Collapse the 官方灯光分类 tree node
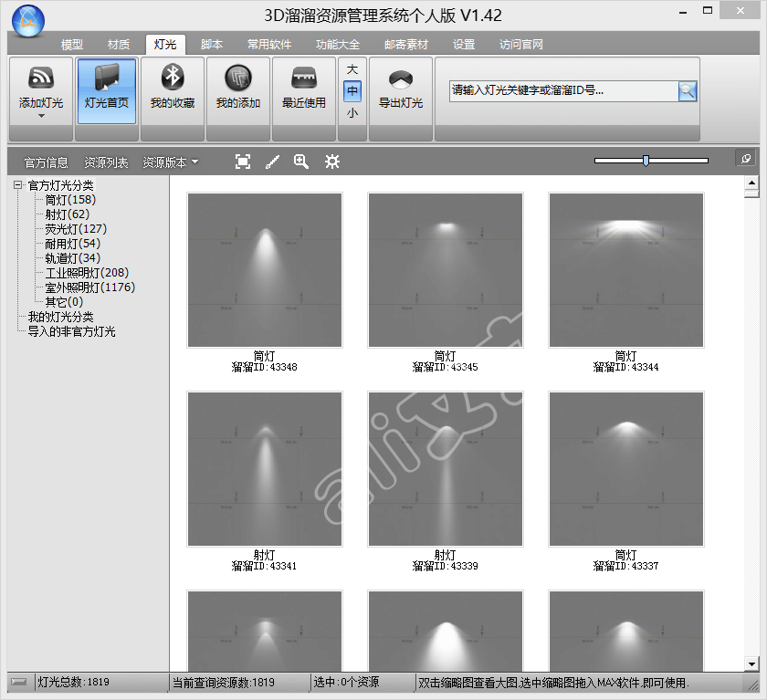767x700 pixels. tap(18, 184)
